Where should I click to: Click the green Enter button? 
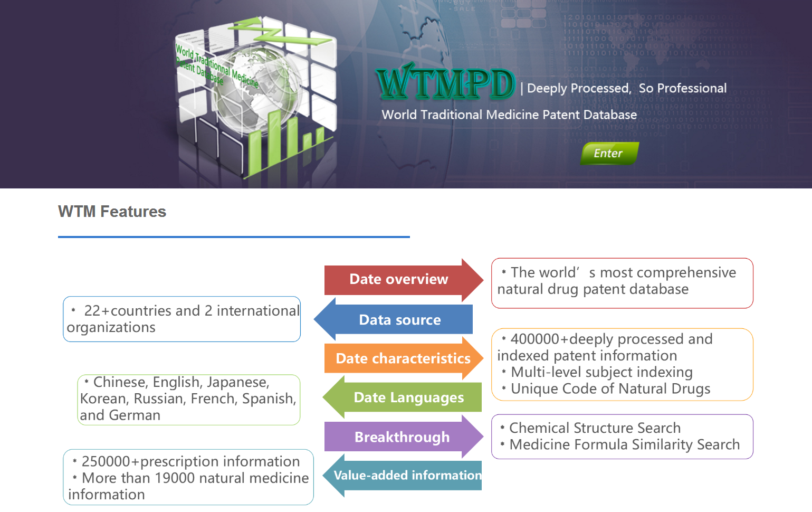609,153
